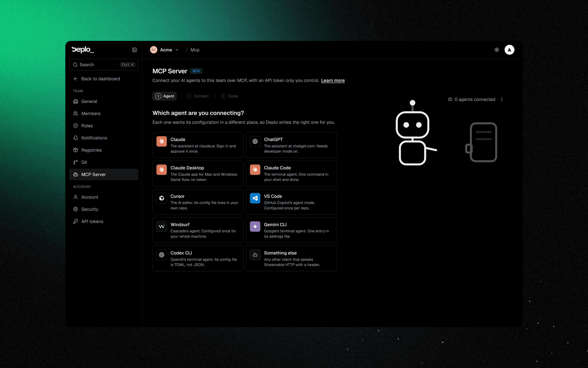Open the Roles page
This screenshot has height=368, width=588.
[103, 126]
